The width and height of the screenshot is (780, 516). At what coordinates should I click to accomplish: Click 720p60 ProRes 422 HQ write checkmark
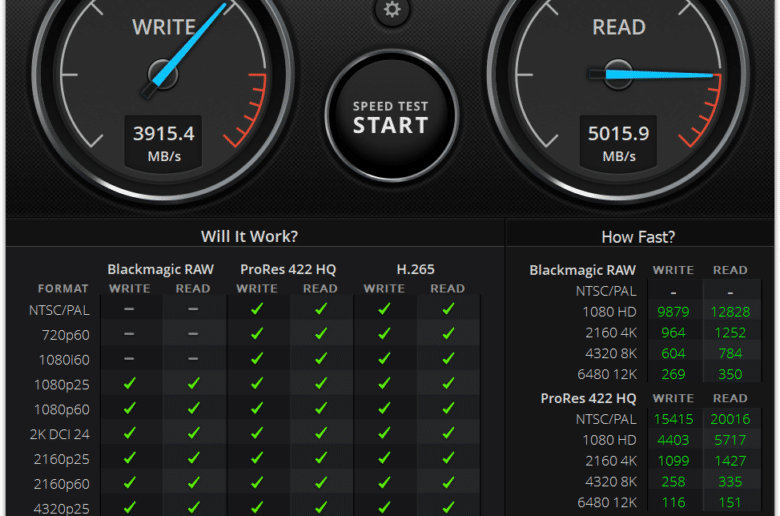tap(257, 333)
